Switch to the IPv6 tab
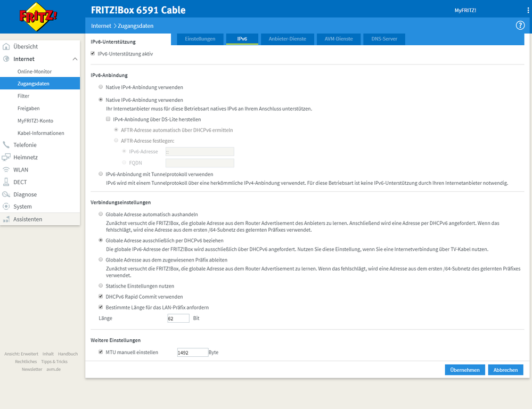This screenshot has width=532, height=409. click(x=242, y=39)
